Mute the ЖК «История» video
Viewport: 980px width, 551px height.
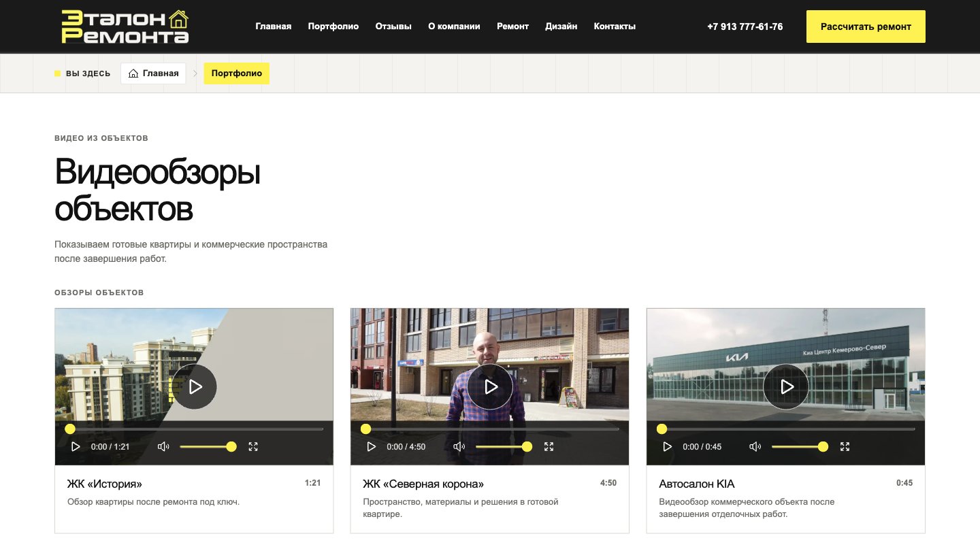(163, 447)
